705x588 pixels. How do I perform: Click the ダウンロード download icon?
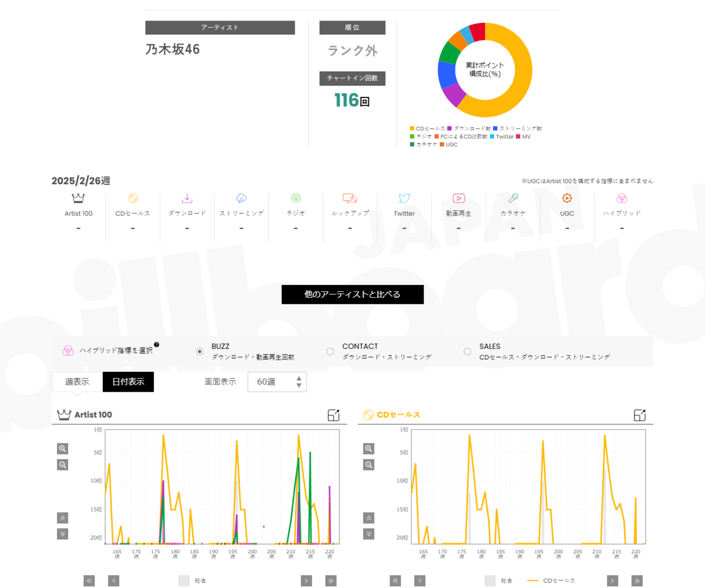point(187,198)
